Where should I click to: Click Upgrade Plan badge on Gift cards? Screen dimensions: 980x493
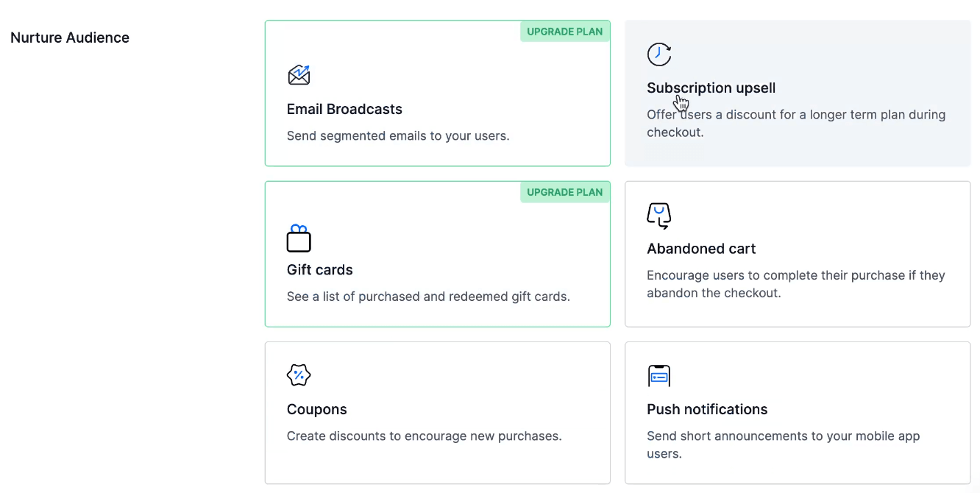(x=565, y=192)
